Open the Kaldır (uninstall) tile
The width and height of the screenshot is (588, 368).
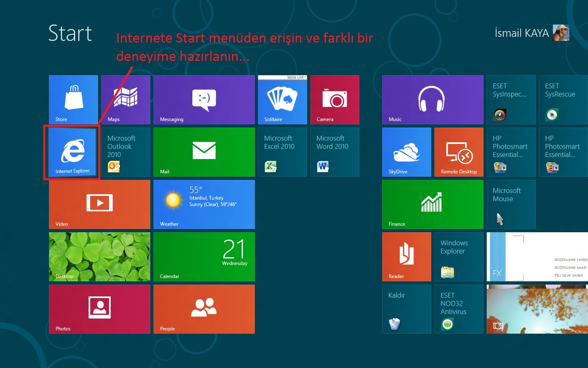[407, 309]
